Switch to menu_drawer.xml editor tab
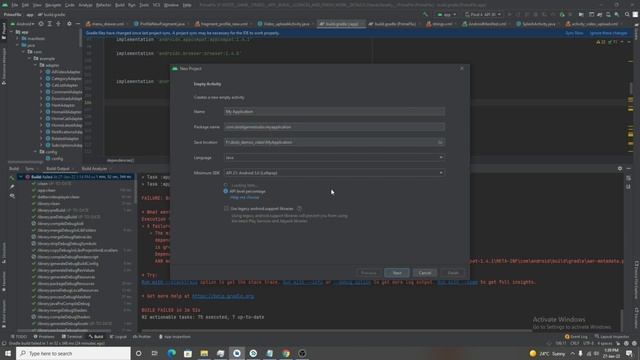The image size is (640, 360). tap(105, 24)
